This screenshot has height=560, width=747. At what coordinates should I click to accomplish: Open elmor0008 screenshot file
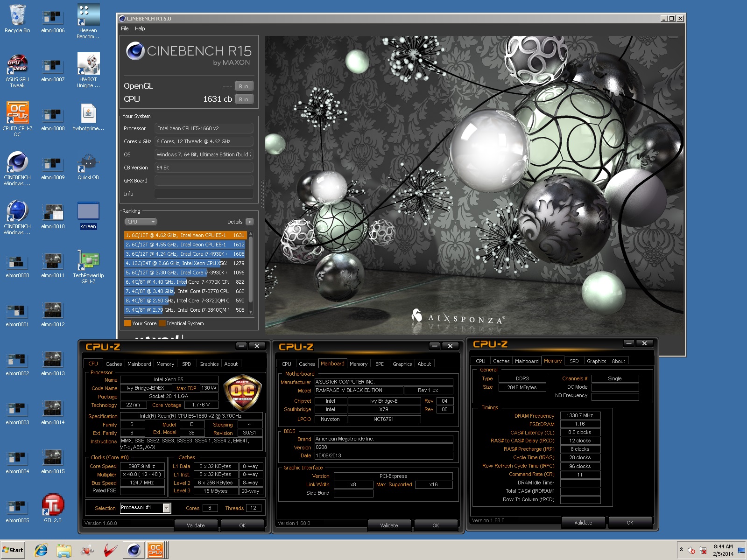click(53, 119)
